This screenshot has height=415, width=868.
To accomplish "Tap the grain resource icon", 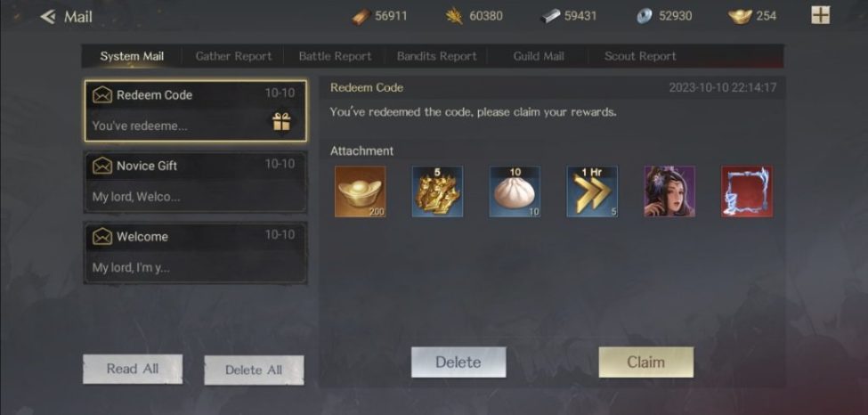I will 455,17.
